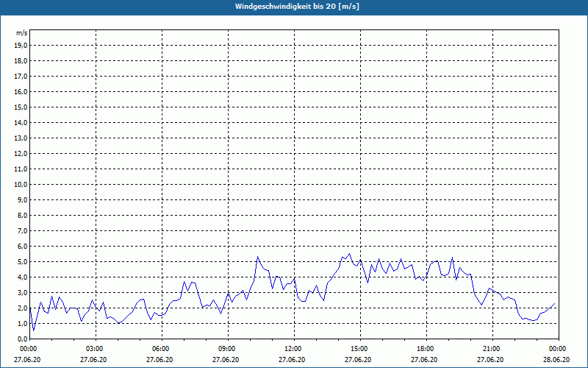Viewport: 588px width, 368px height.
Task: Click the '11,0' y-axis label
Action: (x=21, y=169)
